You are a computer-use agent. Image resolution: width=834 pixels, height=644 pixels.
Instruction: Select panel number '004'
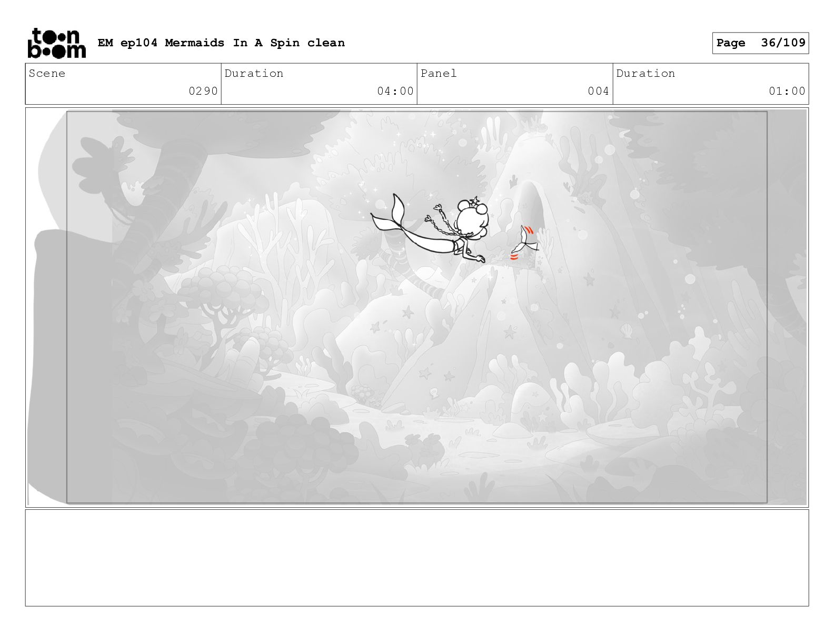599,91
